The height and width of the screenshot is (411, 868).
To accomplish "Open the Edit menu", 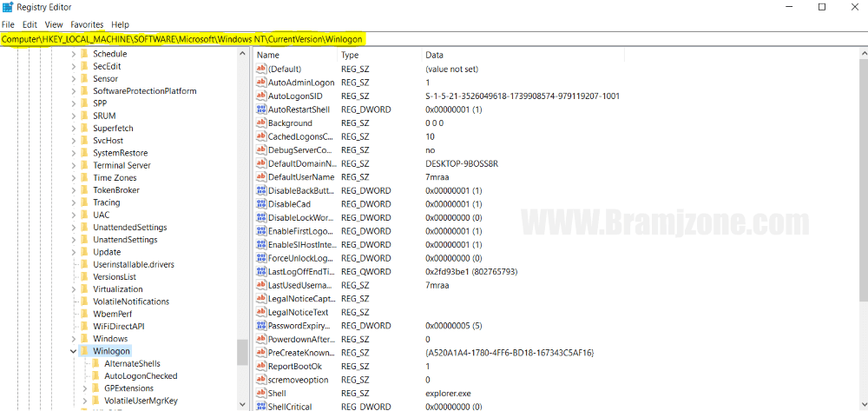I will [x=30, y=24].
